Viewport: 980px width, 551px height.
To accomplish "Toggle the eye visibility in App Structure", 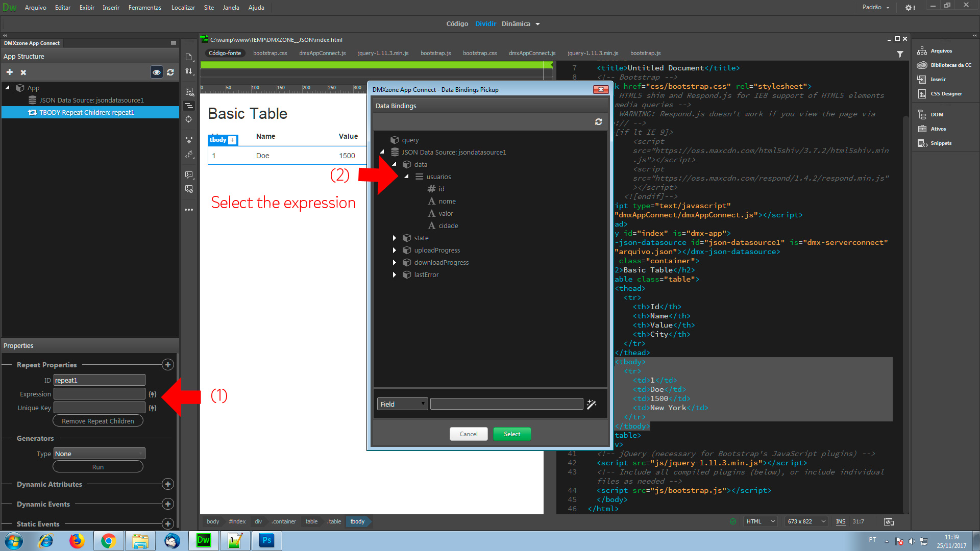I will click(x=157, y=72).
